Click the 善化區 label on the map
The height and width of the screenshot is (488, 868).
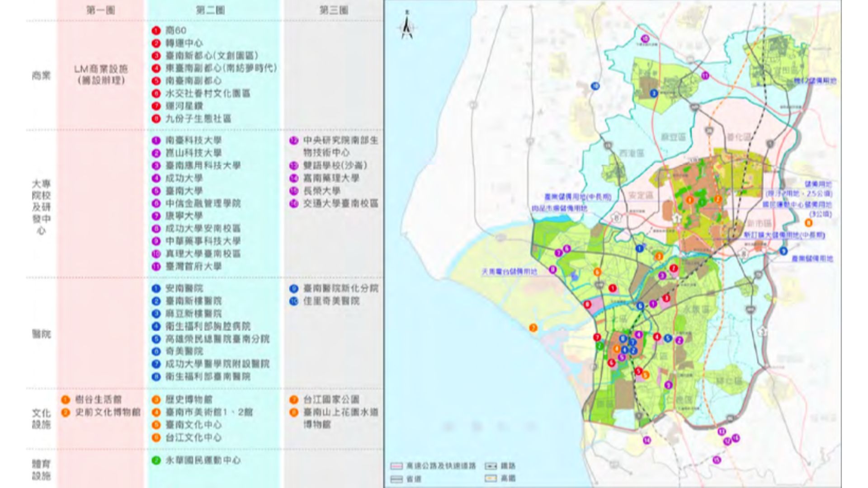[x=739, y=136]
